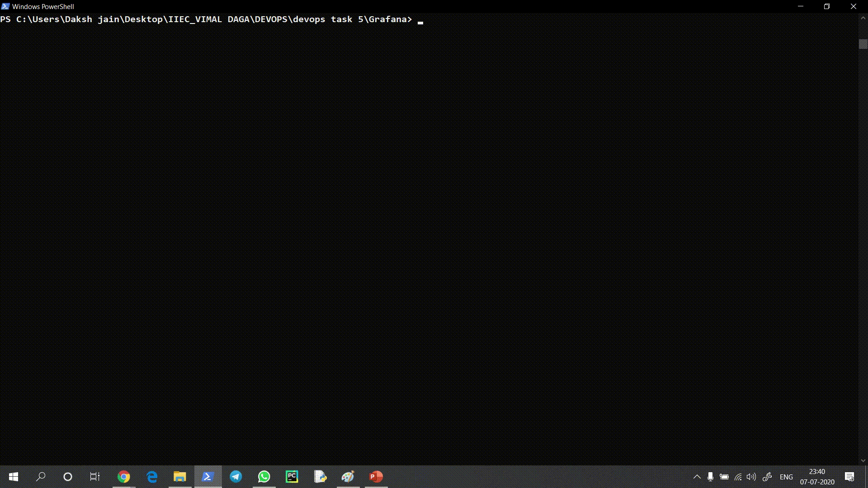
Task: Select the PowerShell taskbar icon
Action: point(208,477)
